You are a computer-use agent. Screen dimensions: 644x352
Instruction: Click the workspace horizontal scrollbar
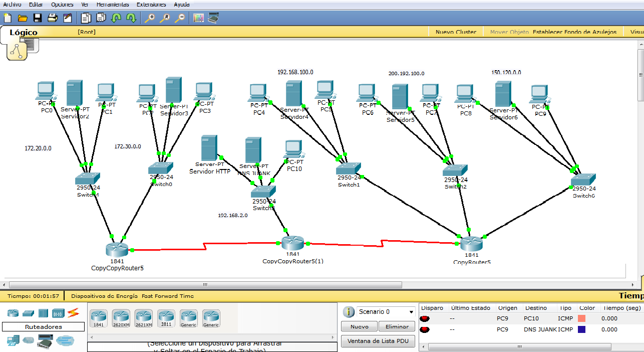(204, 284)
